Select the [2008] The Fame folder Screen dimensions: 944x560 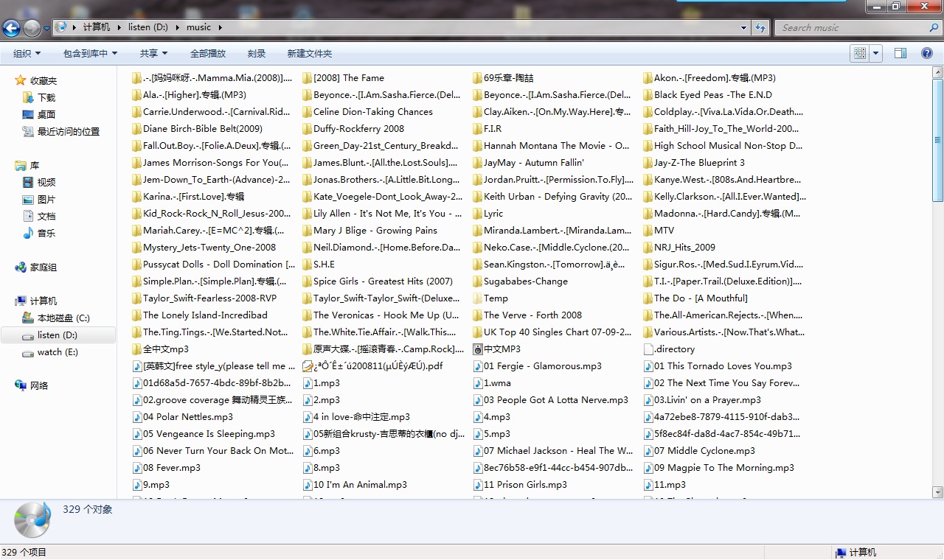point(344,77)
